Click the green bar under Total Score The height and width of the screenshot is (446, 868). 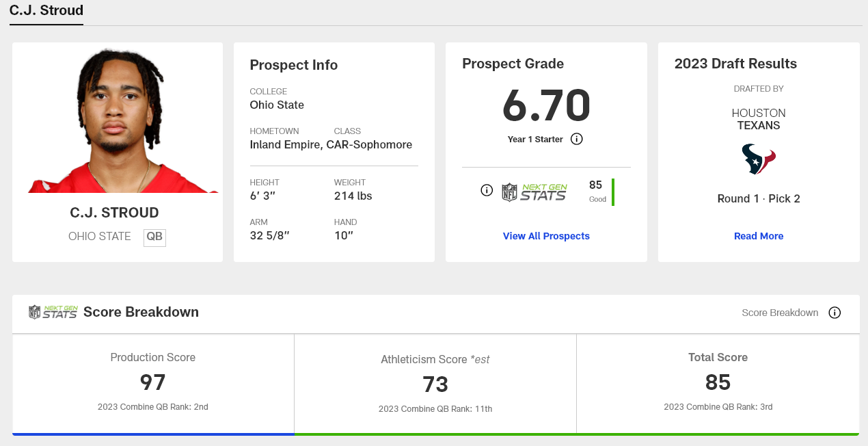click(718, 434)
